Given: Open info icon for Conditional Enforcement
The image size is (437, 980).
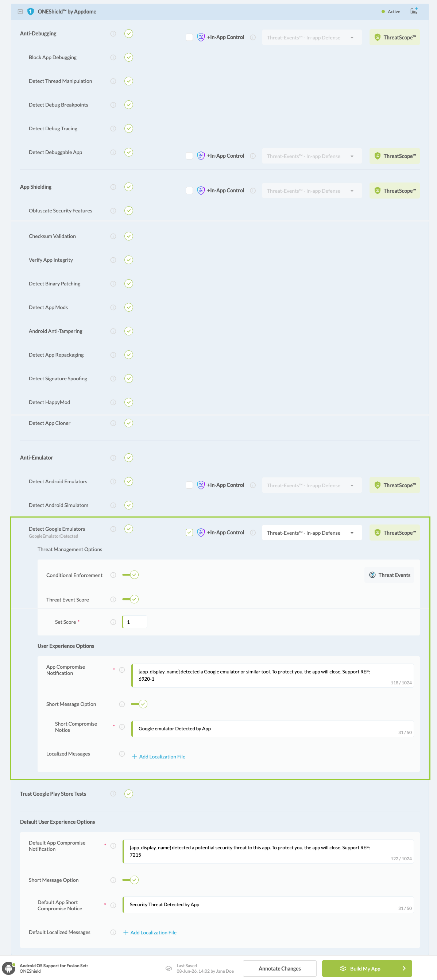Looking at the screenshot, I should 113,575.
